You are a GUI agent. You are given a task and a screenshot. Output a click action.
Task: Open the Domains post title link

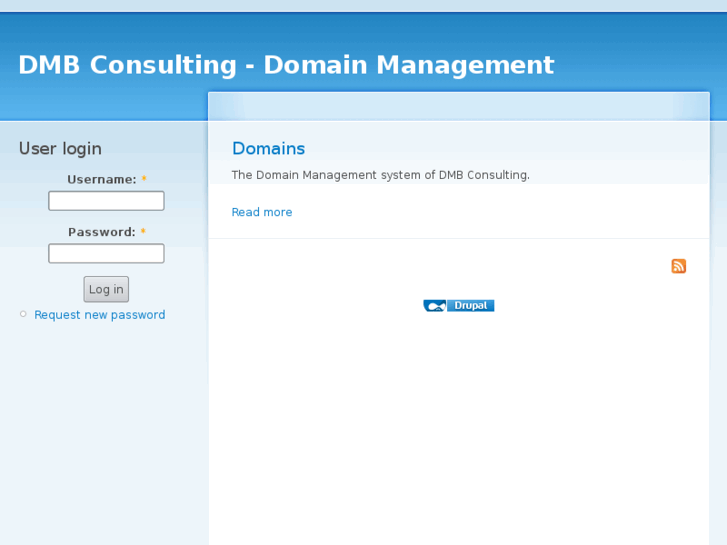tap(268, 149)
